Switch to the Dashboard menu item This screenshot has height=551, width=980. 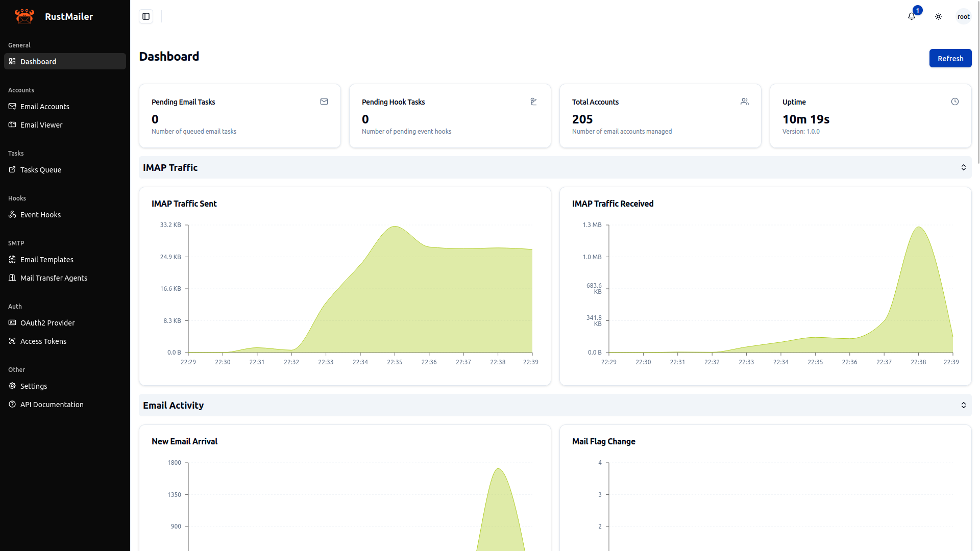[38, 61]
